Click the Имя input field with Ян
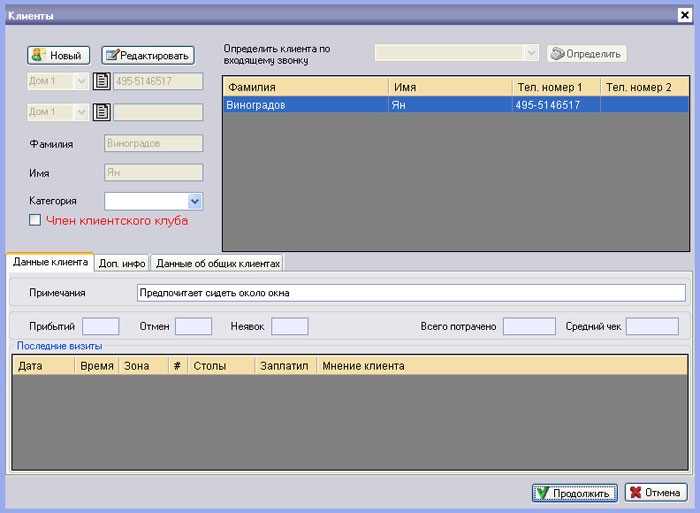 tap(154, 172)
